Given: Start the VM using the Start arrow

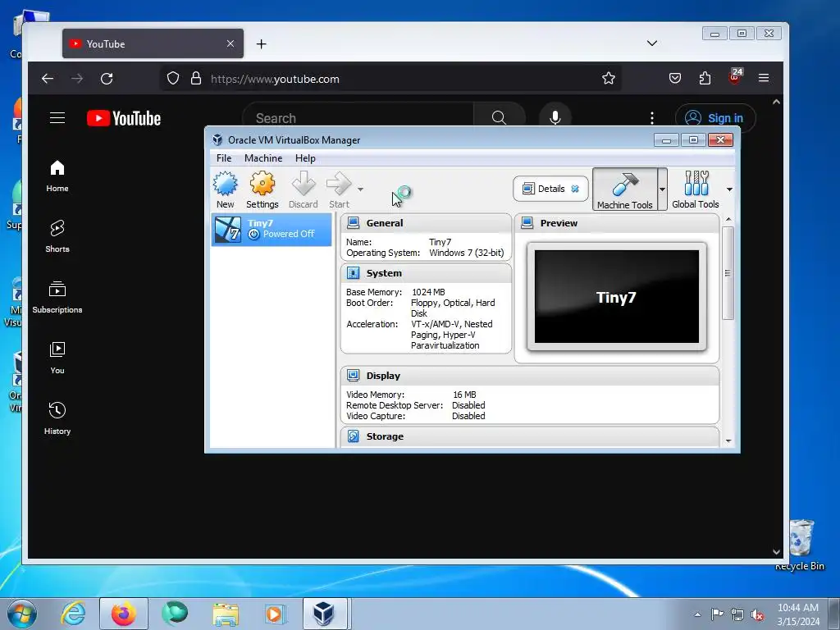Looking at the screenshot, I should click(339, 189).
